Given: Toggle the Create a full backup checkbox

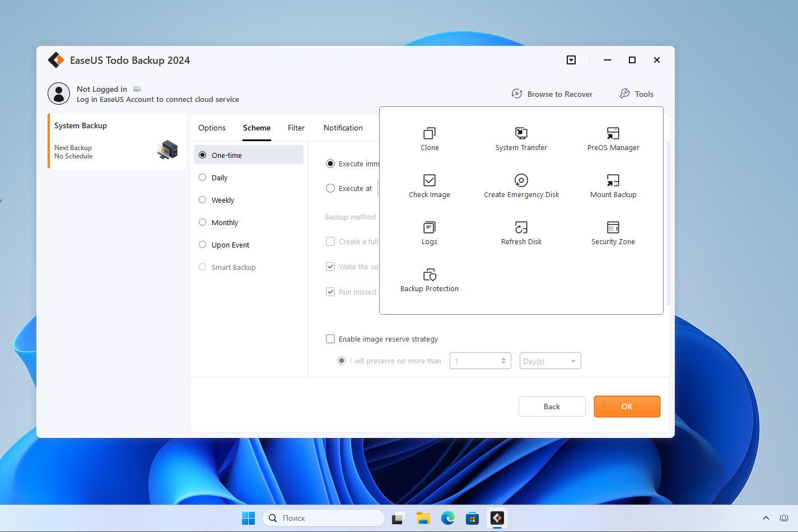Looking at the screenshot, I should click(330, 241).
